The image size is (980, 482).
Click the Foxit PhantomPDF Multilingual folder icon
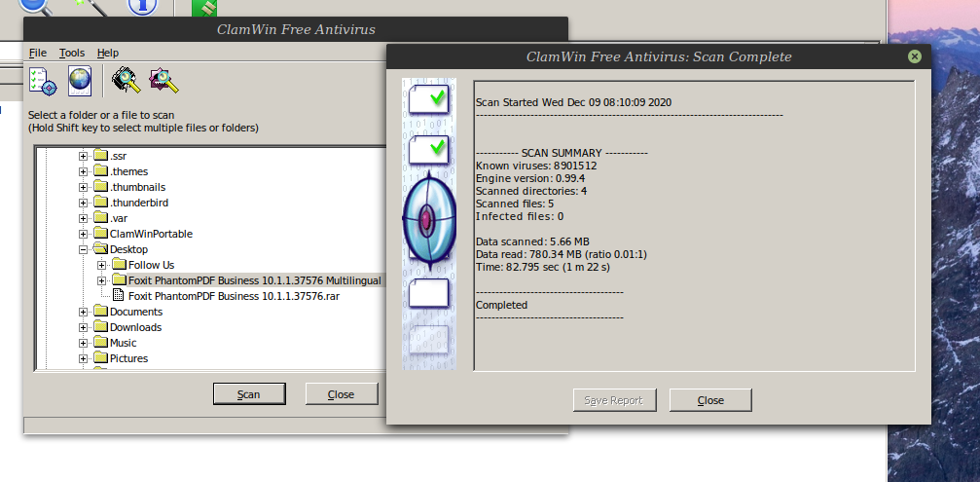(x=120, y=280)
